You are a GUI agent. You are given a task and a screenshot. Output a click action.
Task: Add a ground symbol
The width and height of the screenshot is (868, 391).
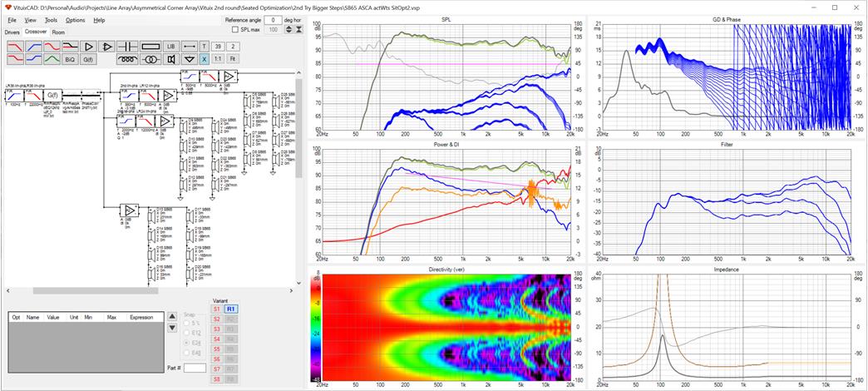(190, 59)
